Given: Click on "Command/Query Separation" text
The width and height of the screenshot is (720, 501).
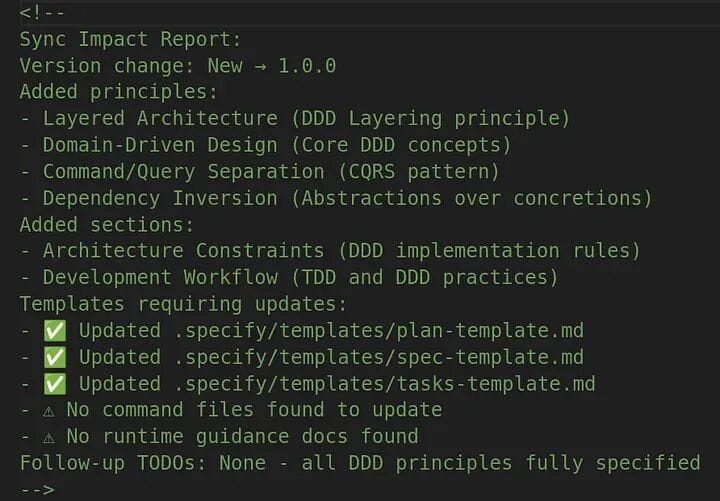Looking at the screenshot, I should point(183,172).
